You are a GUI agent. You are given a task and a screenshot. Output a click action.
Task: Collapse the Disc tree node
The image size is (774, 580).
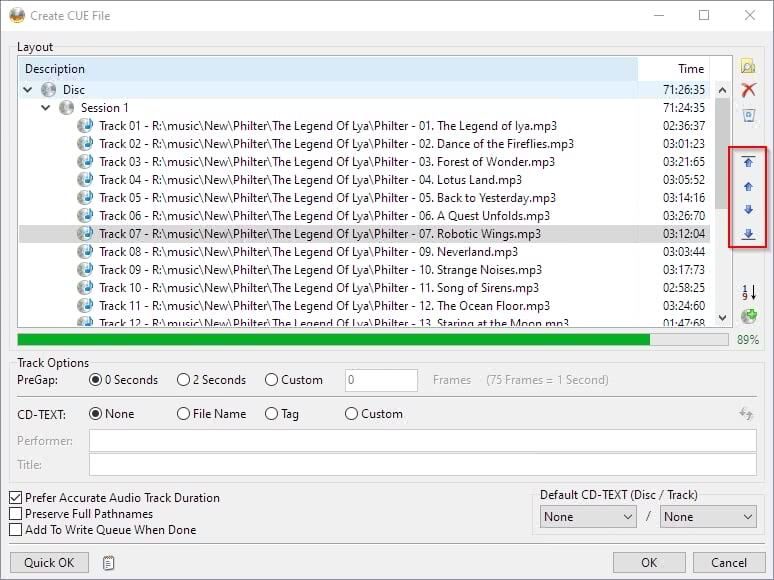click(28, 90)
